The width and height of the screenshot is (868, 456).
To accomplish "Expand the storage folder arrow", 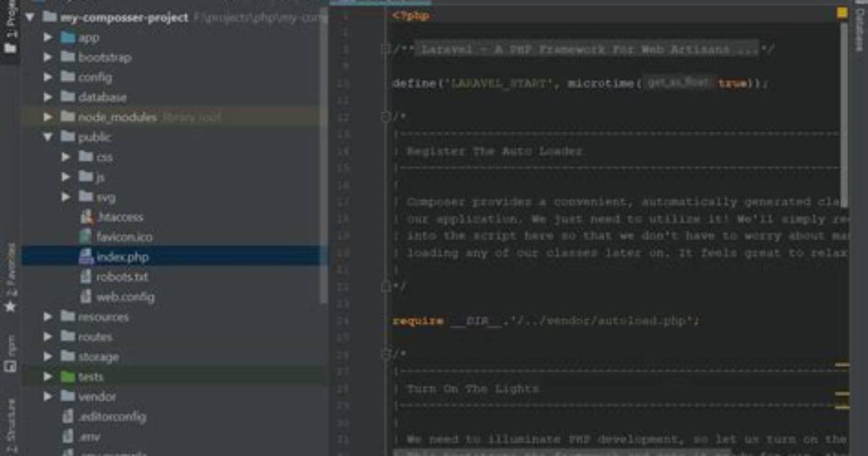I will tap(48, 357).
